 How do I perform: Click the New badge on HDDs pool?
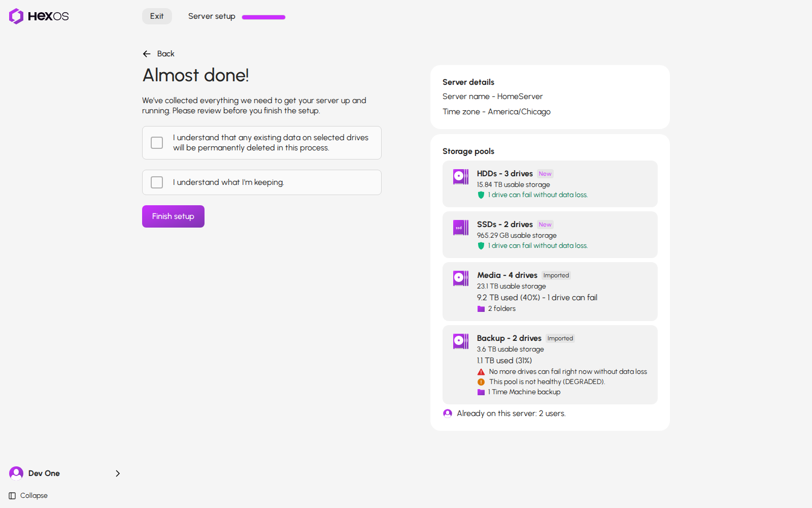545,174
